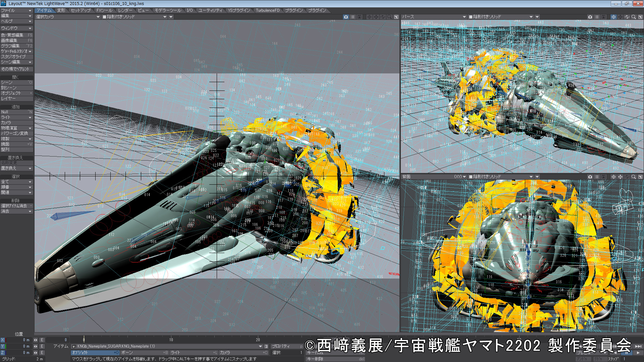Open ファイル dropdown menu
644x362 pixels.
tap(16, 10)
